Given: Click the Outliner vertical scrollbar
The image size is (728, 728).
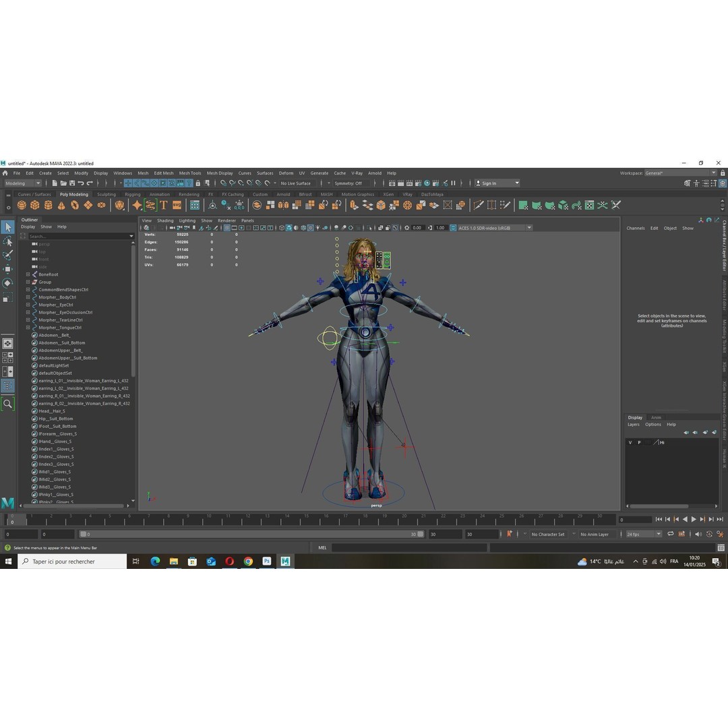Looking at the screenshot, I should (x=133, y=311).
